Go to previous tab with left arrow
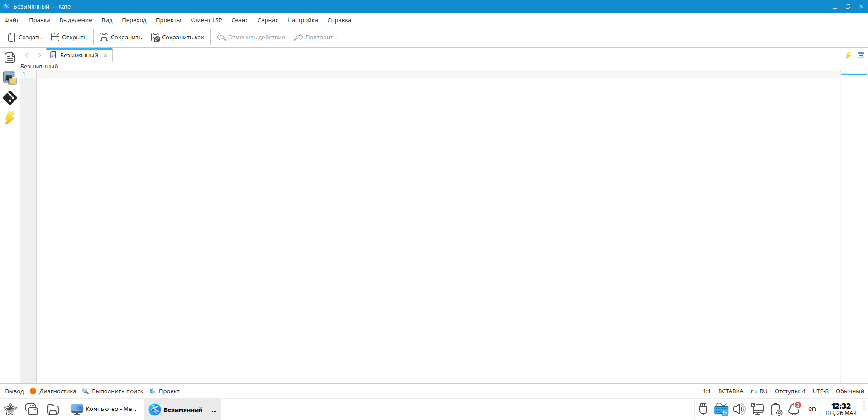The width and height of the screenshot is (868, 420). 27,55
